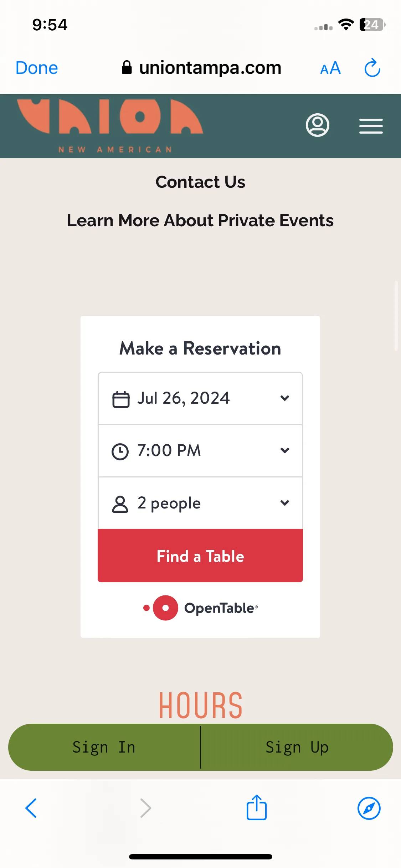Tap the uniontampa.com address bar

[201, 68]
